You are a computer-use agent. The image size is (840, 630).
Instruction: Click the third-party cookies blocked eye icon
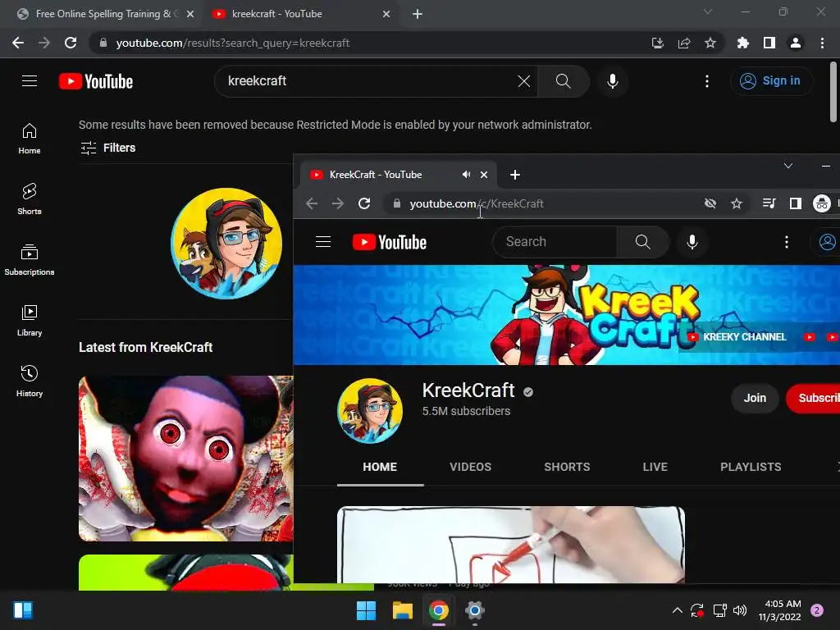coord(710,203)
